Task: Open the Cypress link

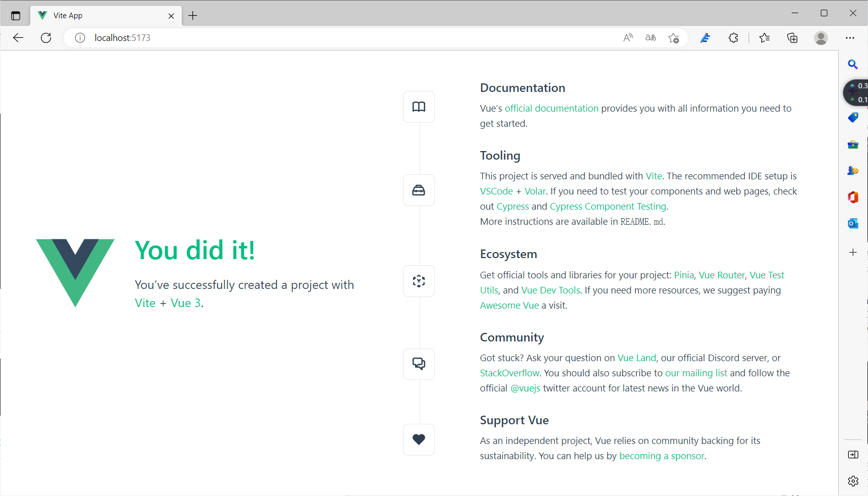Action: tap(513, 206)
